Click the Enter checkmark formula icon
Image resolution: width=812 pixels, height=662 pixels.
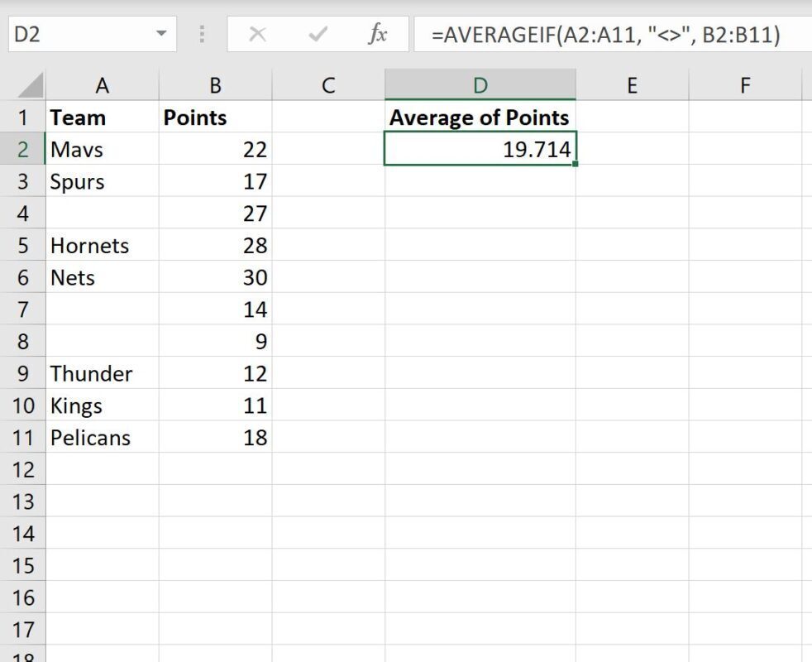(x=318, y=35)
